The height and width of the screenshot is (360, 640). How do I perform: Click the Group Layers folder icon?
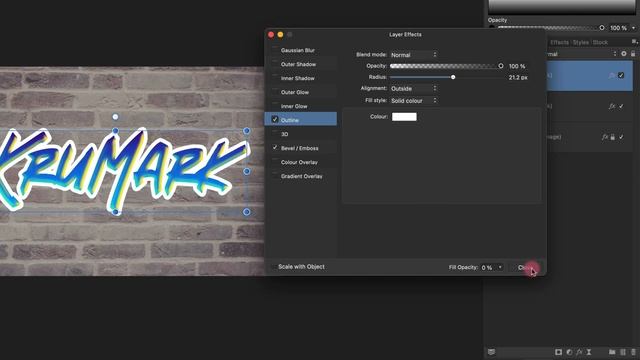tap(612, 352)
